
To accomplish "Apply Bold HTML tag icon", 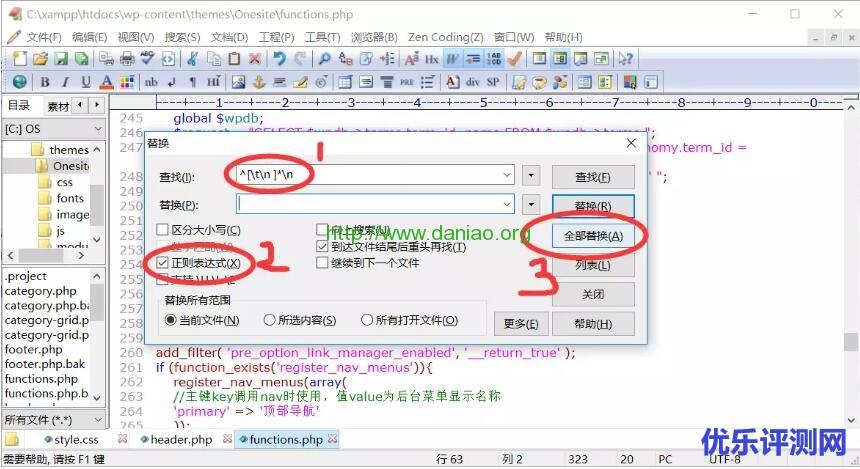I will pos(45,82).
